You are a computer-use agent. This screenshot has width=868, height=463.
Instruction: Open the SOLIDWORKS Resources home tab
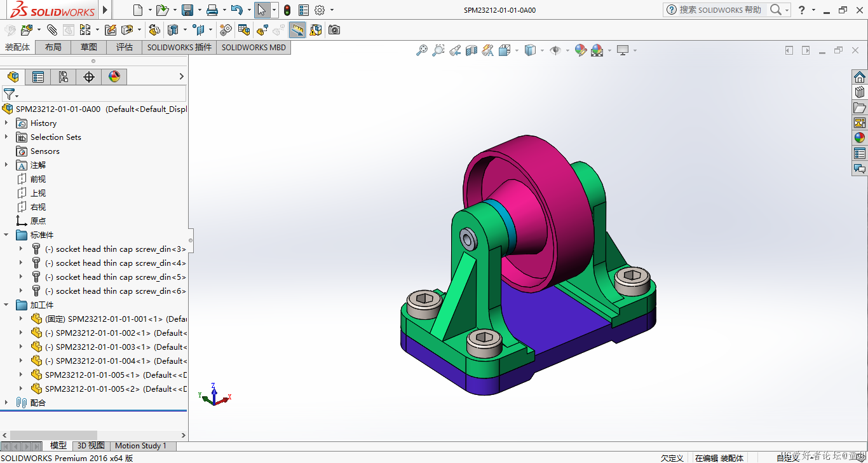[860, 77]
